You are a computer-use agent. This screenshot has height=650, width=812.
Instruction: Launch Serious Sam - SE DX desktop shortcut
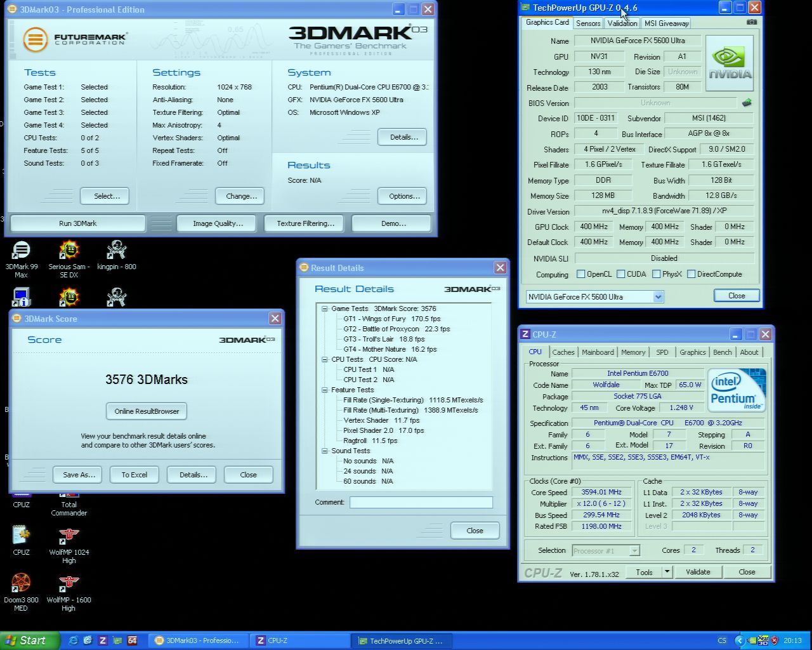click(x=69, y=259)
